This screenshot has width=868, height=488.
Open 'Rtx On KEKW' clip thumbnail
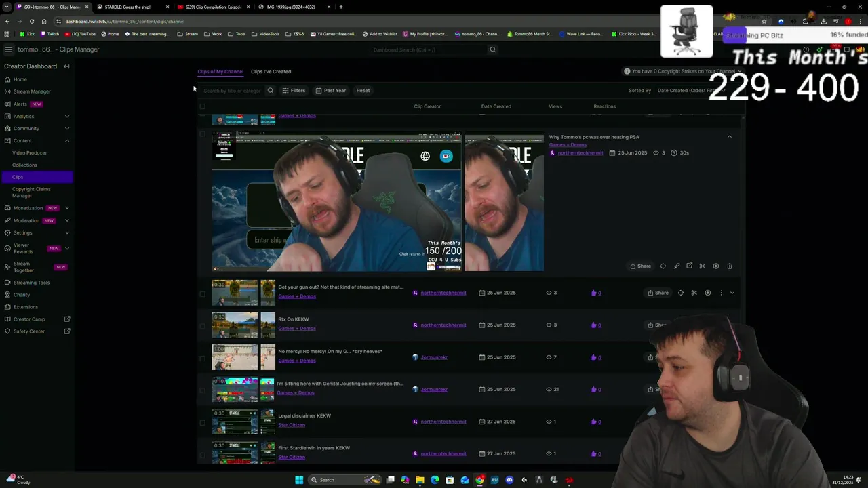(235, 325)
